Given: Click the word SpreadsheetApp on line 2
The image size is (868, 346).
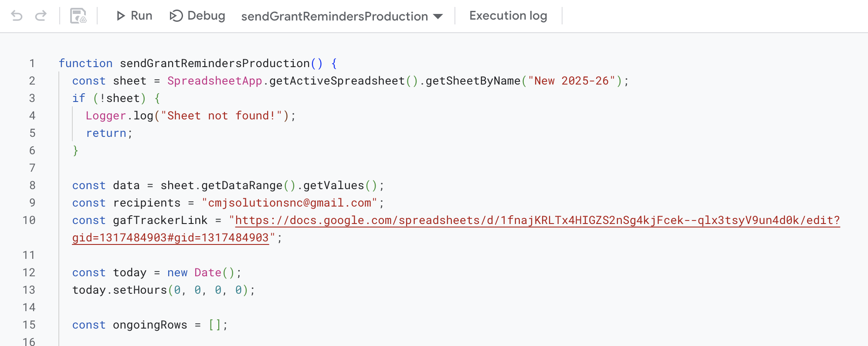Looking at the screenshot, I should [214, 81].
